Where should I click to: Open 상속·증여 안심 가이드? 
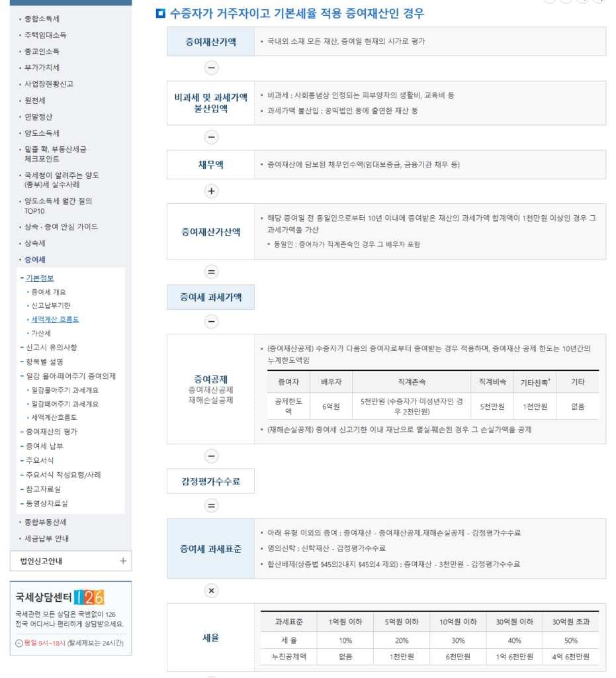(x=61, y=226)
